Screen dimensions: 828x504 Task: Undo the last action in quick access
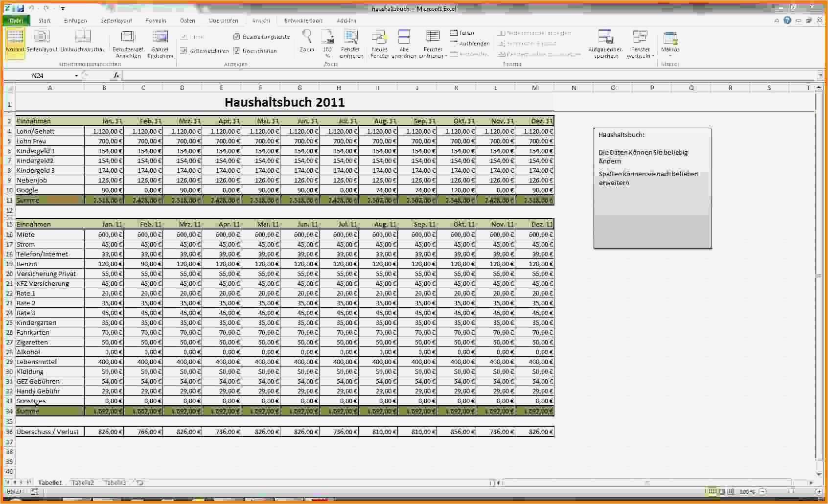coord(31,8)
